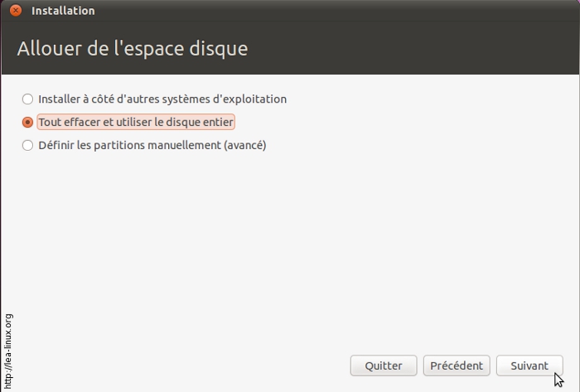
Task: Close the Installation window with the orange button
Action: pyautogui.click(x=15, y=11)
